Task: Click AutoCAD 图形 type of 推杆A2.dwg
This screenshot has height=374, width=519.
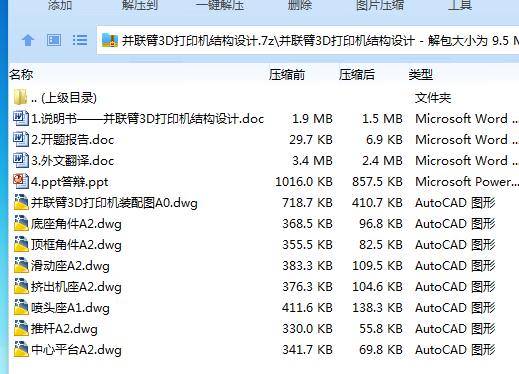Action: pos(455,329)
